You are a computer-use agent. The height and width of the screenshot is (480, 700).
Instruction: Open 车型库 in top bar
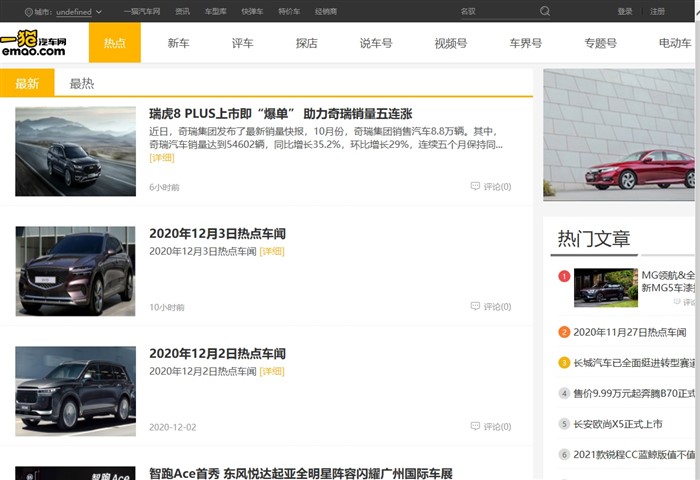216,12
